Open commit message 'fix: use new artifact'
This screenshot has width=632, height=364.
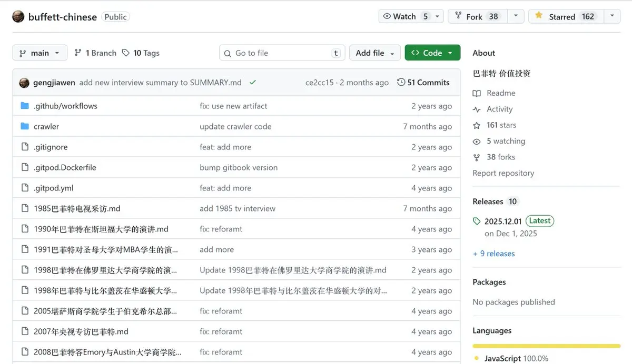[x=233, y=106]
